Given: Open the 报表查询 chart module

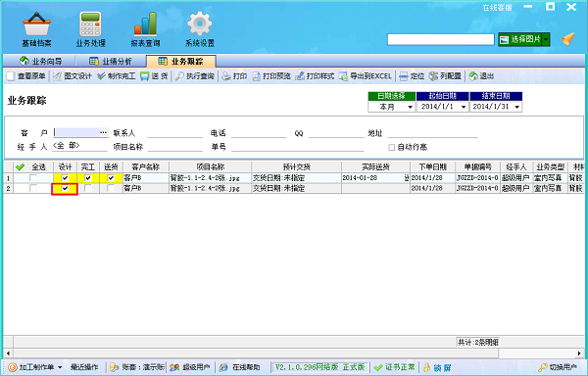Looking at the screenshot, I should tap(145, 29).
